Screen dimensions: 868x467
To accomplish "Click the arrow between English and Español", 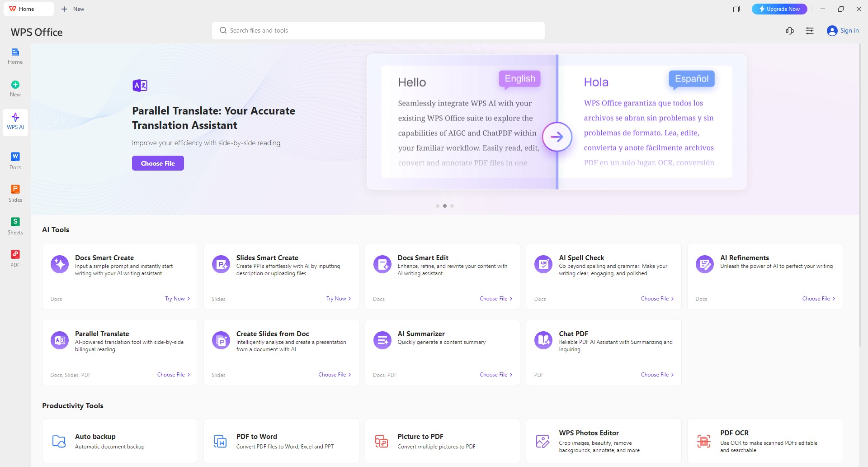I will coord(557,137).
